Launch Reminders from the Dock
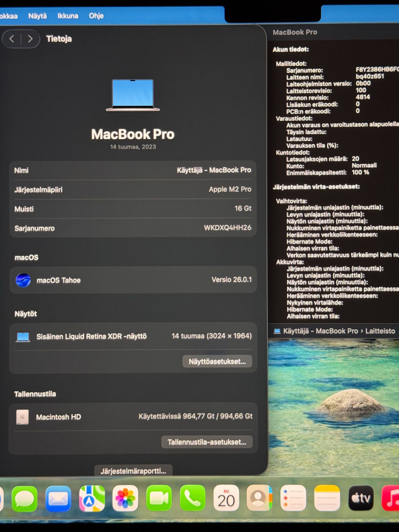 [293, 498]
